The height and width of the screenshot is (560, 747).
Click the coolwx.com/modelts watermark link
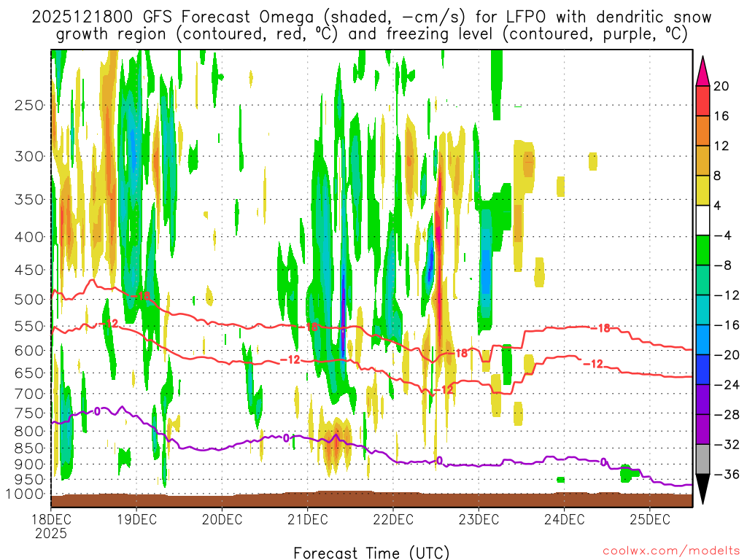(671, 551)
